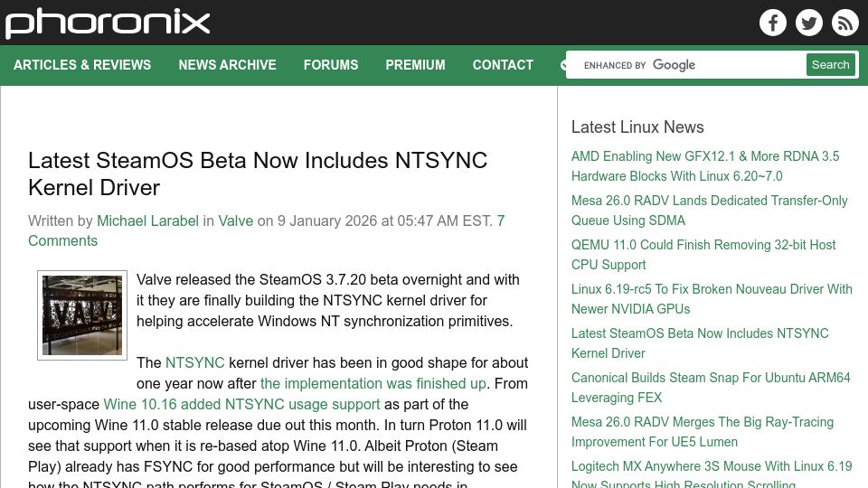Click the Valve article thumbnail image

click(x=82, y=315)
